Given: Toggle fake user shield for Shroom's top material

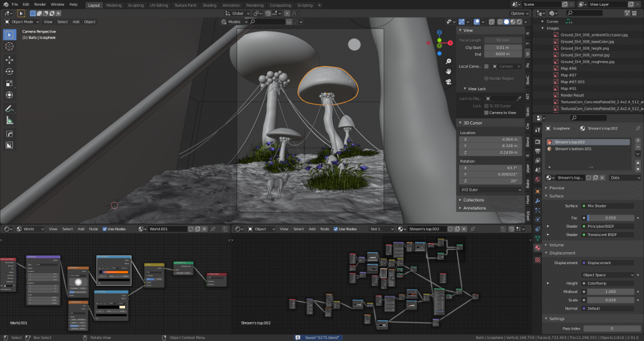Looking at the screenshot, I should [x=589, y=178].
